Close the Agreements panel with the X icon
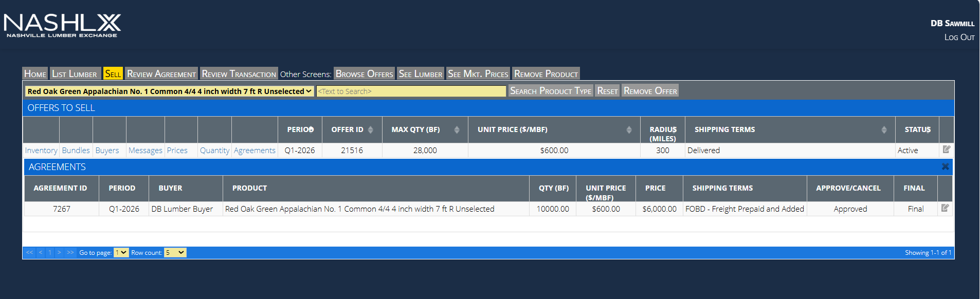980x299 pixels. (945, 166)
